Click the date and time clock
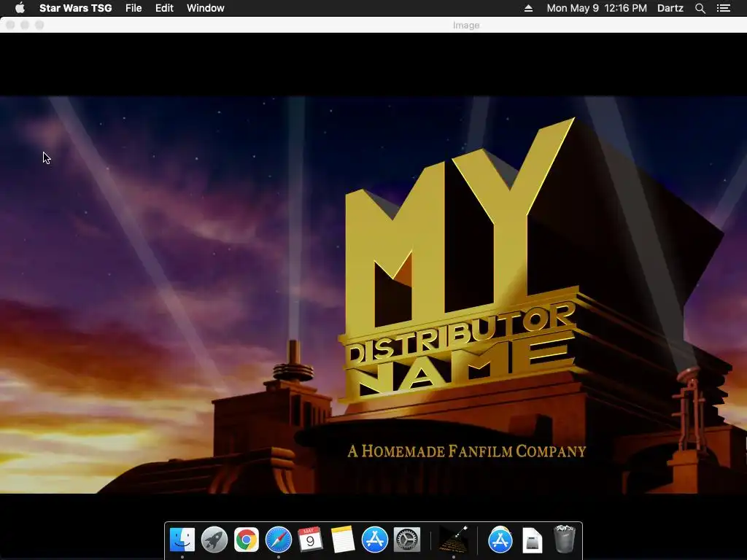747x560 pixels. [x=597, y=8]
